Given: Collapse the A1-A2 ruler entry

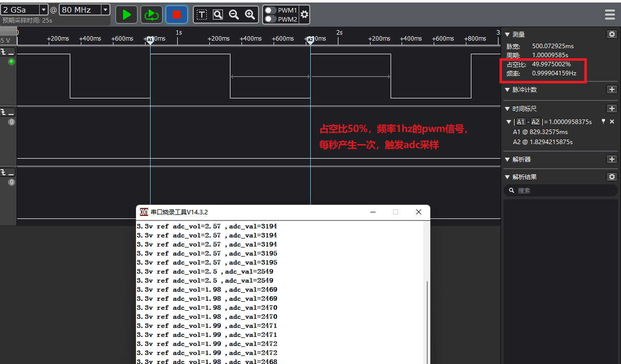Looking at the screenshot, I should (509, 122).
